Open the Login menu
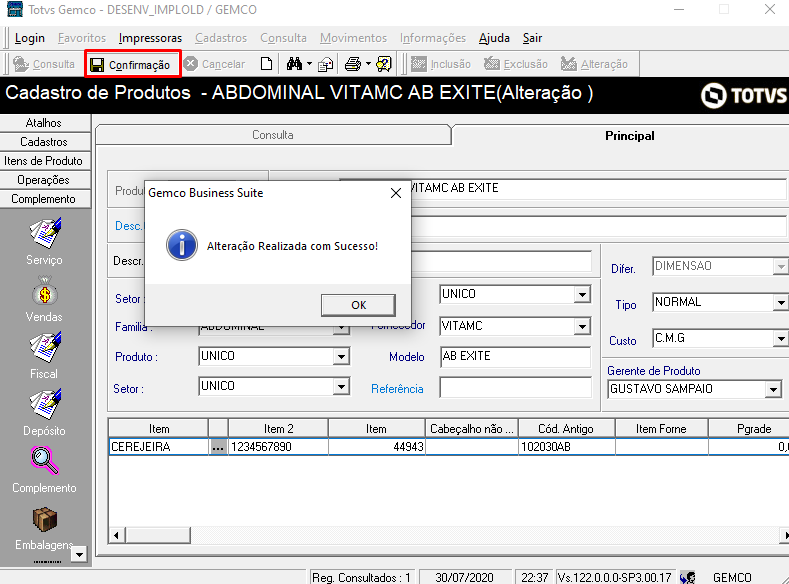Image resolution: width=789 pixels, height=584 pixels. pos(30,38)
